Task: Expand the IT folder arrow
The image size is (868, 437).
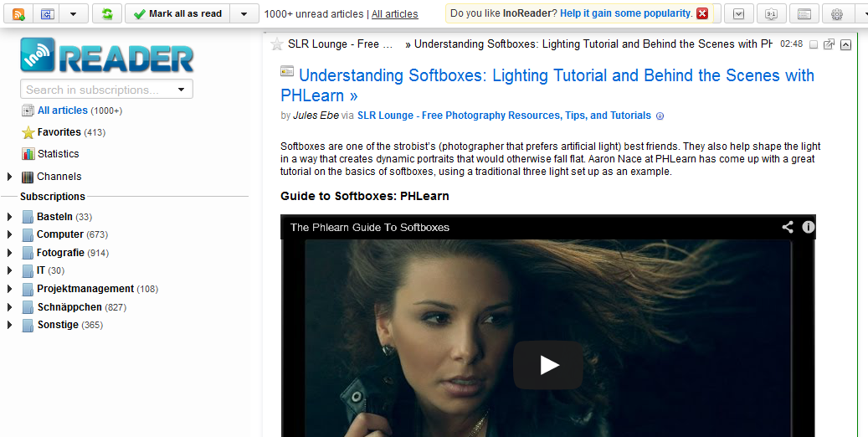Action: coord(9,270)
